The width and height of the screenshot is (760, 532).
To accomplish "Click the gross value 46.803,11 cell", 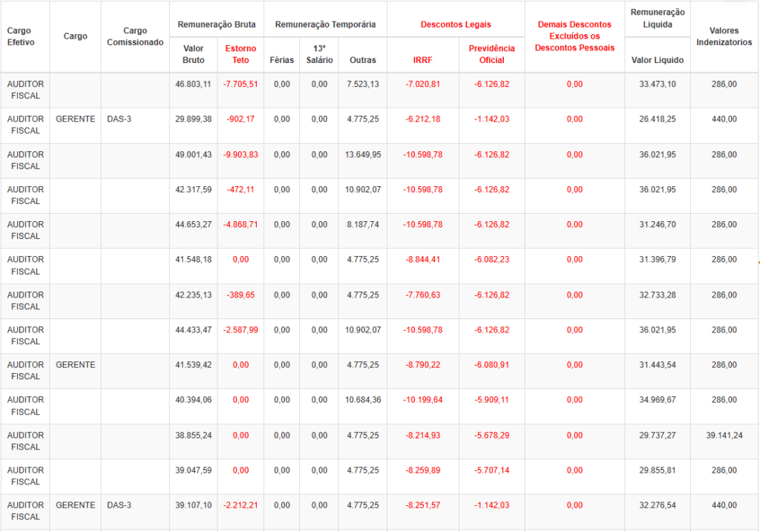I will pos(193,84).
